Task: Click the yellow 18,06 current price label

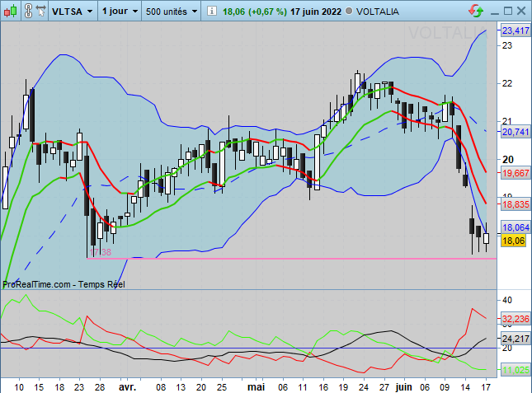Action: (x=513, y=241)
